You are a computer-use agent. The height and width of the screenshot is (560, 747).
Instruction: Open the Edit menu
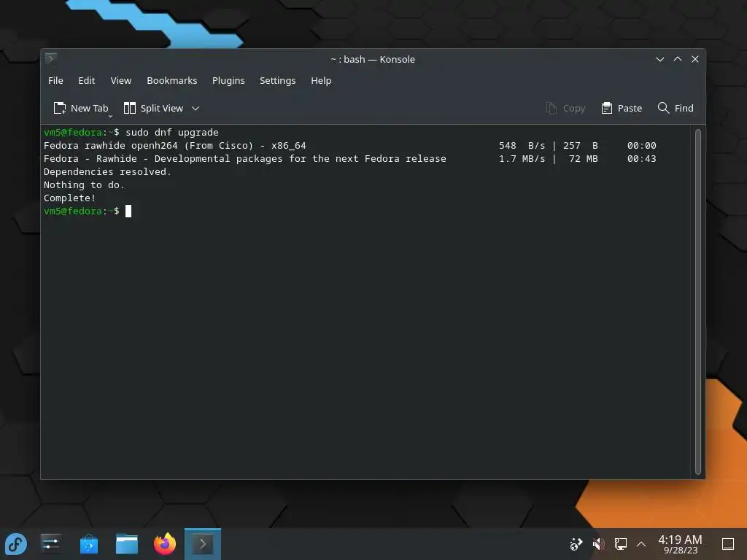(86, 80)
